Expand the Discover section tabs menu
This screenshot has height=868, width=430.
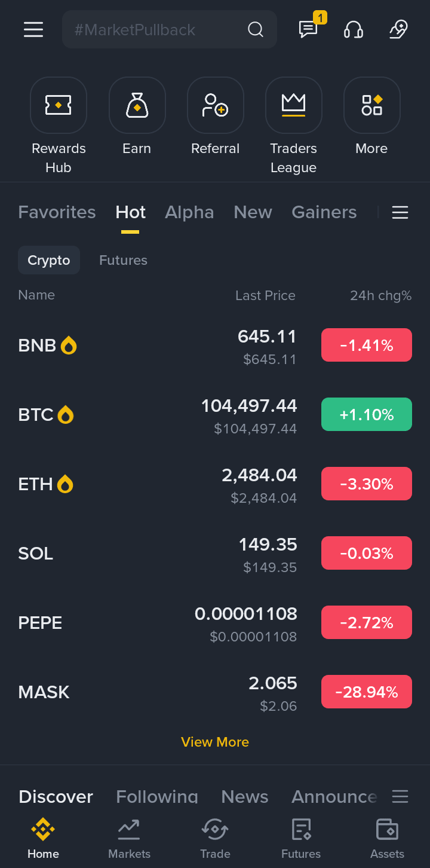click(x=400, y=796)
